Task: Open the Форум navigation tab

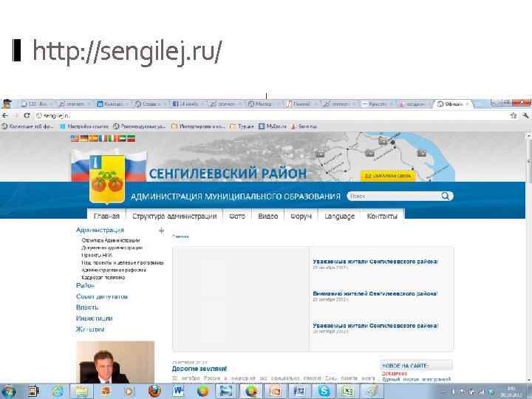Action: [301, 216]
